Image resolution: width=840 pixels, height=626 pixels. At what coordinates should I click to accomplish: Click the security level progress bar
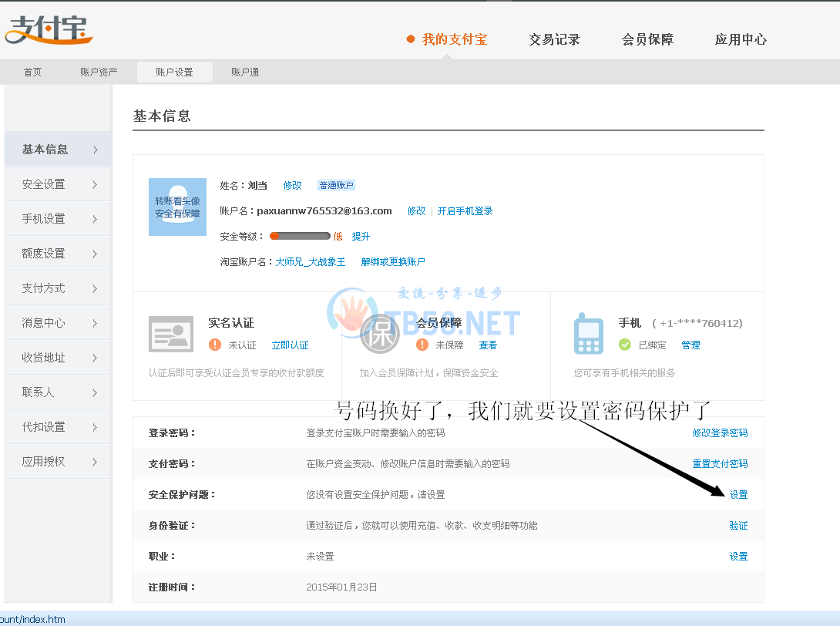click(x=300, y=237)
